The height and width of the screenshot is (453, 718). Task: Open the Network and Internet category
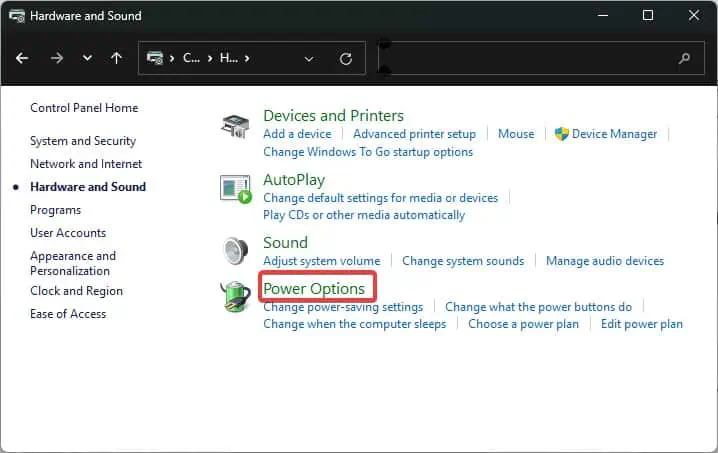tap(86, 164)
